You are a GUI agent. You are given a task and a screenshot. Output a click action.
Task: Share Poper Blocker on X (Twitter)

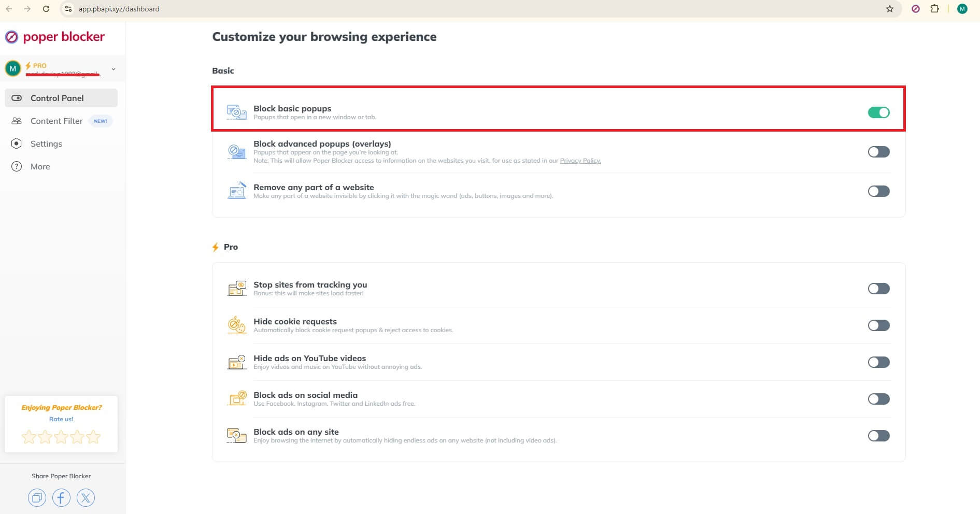(x=86, y=498)
